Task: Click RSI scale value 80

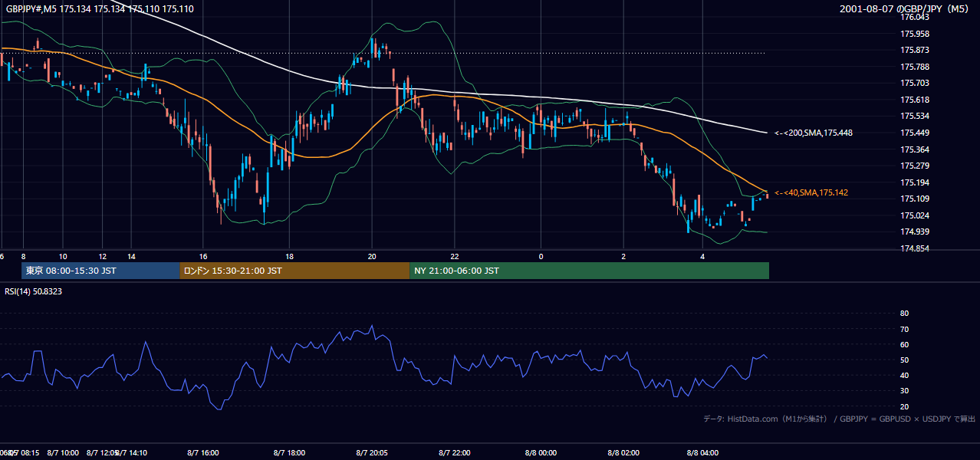Action: [x=904, y=314]
